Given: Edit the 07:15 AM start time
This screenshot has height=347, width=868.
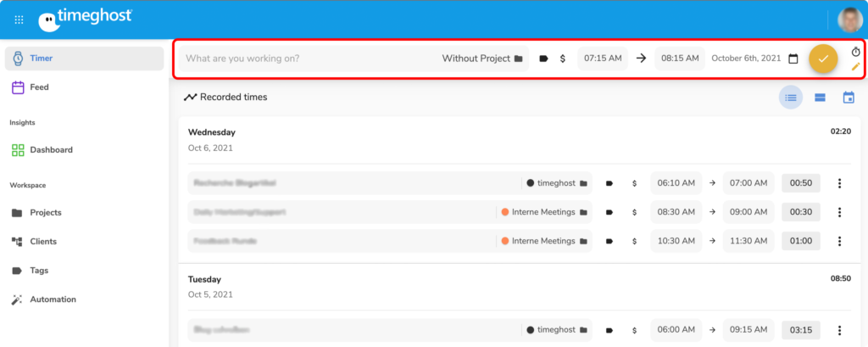Looking at the screenshot, I should pos(603,59).
